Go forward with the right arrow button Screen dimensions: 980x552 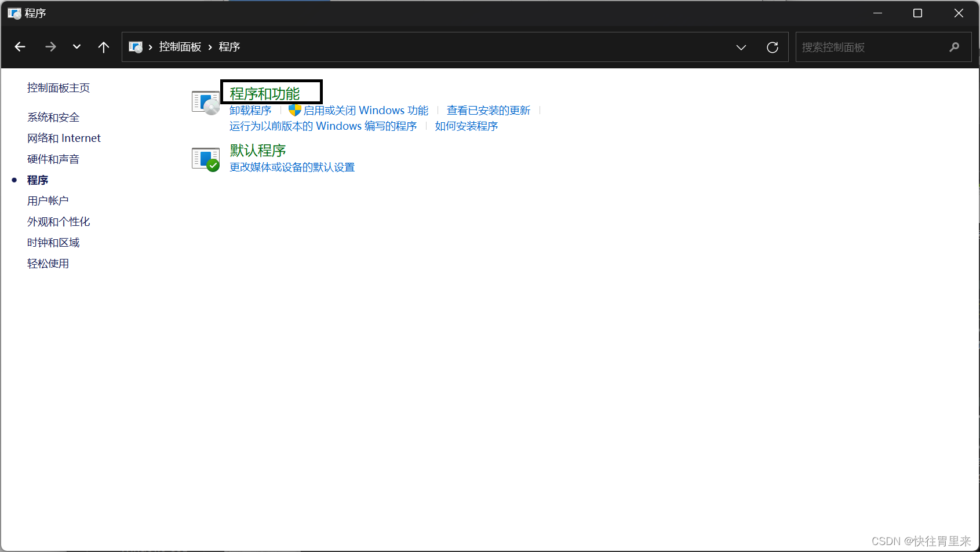click(x=50, y=47)
